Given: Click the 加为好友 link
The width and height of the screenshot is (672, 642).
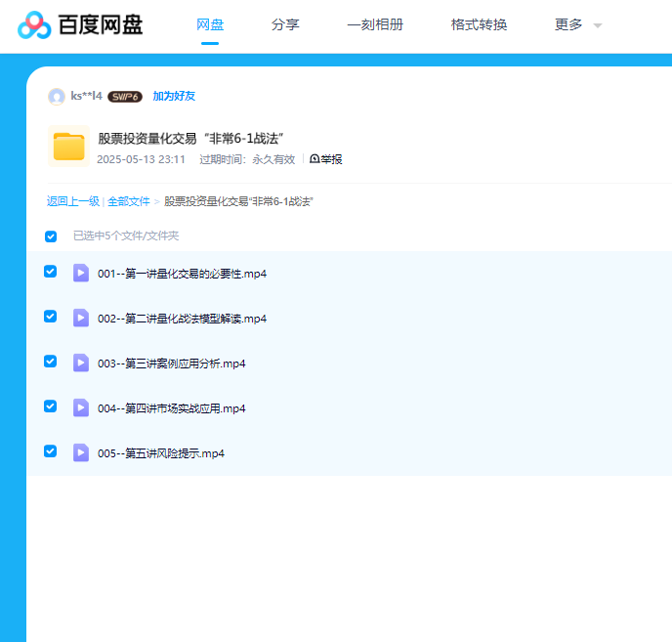Looking at the screenshot, I should (174, 96).
